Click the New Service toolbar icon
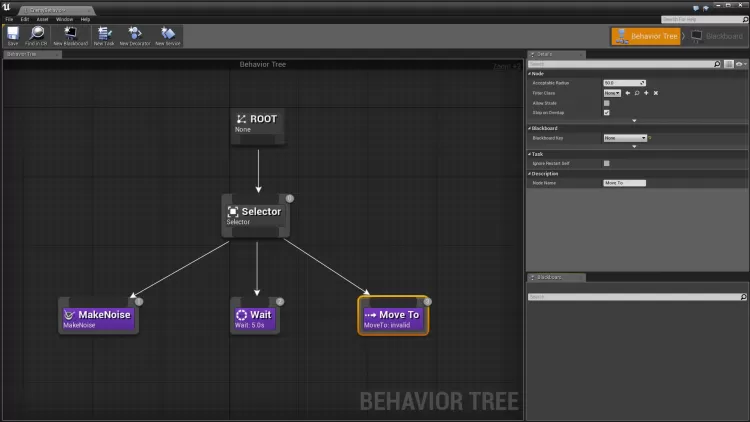The image size is (750, 422). click(x=168, y=36)
